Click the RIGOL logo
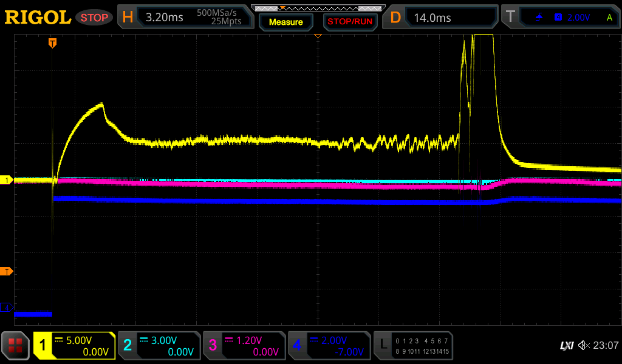This screenshot has width=622, height=364. pyautogui.click(x=38, y=18)
